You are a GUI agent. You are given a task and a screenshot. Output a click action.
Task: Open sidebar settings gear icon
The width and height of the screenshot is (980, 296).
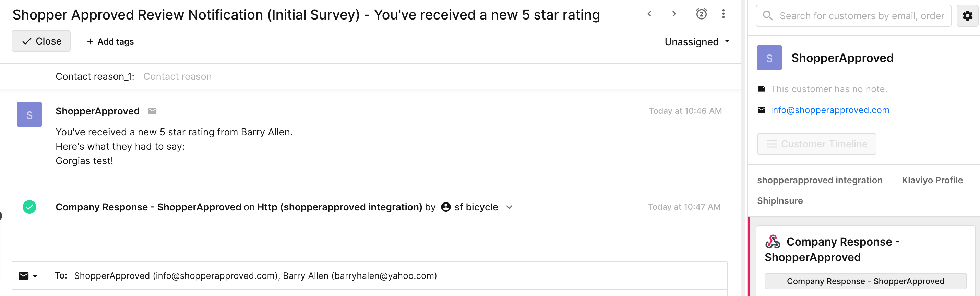coord(967,16)
